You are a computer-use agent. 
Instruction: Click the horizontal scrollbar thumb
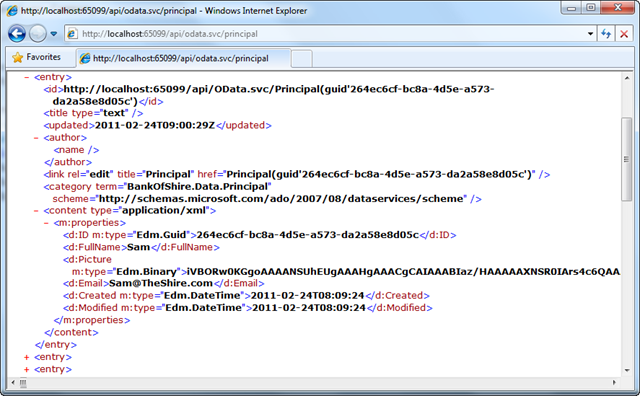coord(23,383)
